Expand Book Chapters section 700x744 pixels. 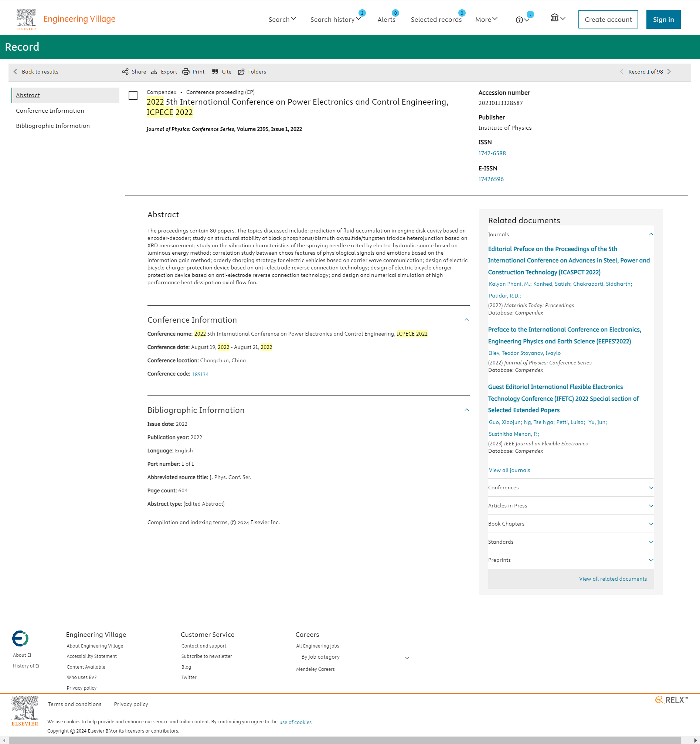pos(571,524)
